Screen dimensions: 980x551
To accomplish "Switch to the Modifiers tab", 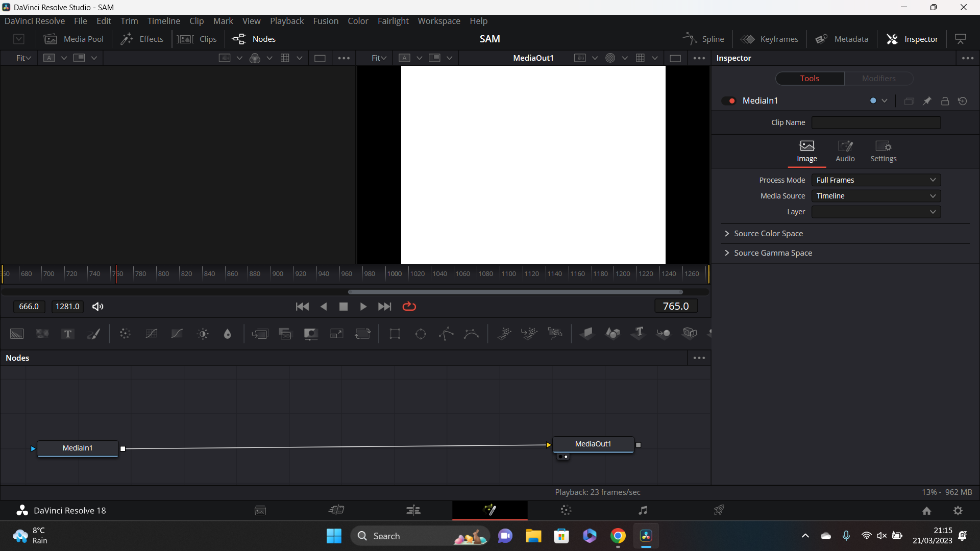I will click(x=878, y=78).
